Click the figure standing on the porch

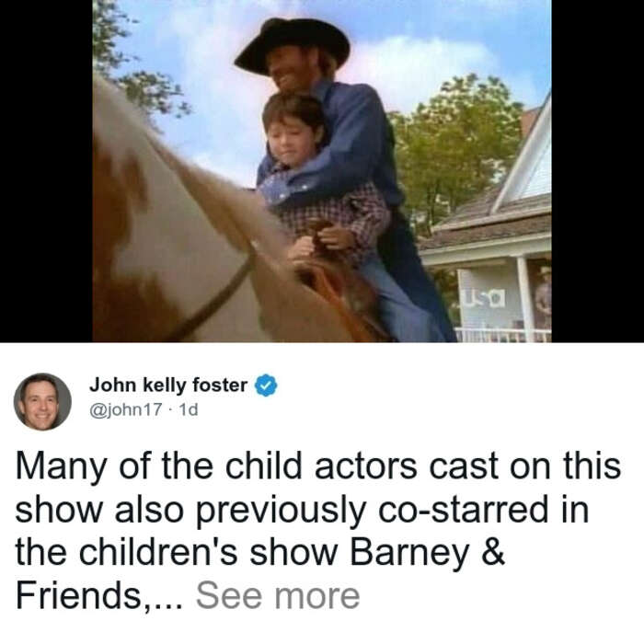click(543, 296)
